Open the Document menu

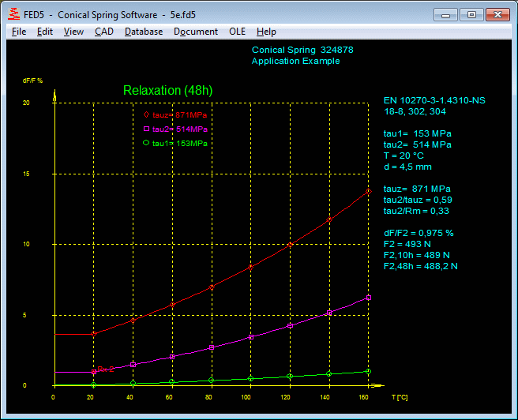pos(196,32)
